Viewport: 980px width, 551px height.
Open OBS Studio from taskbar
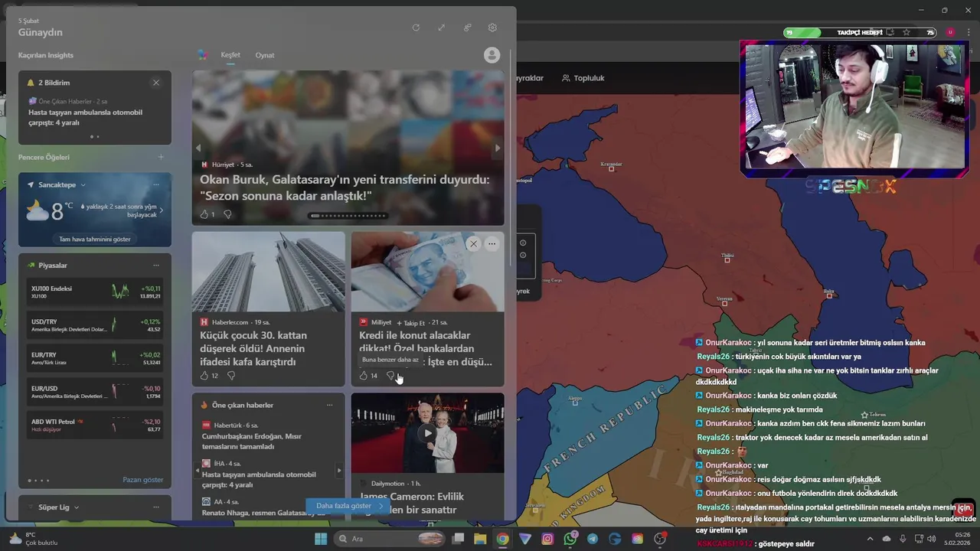(660, 539)
